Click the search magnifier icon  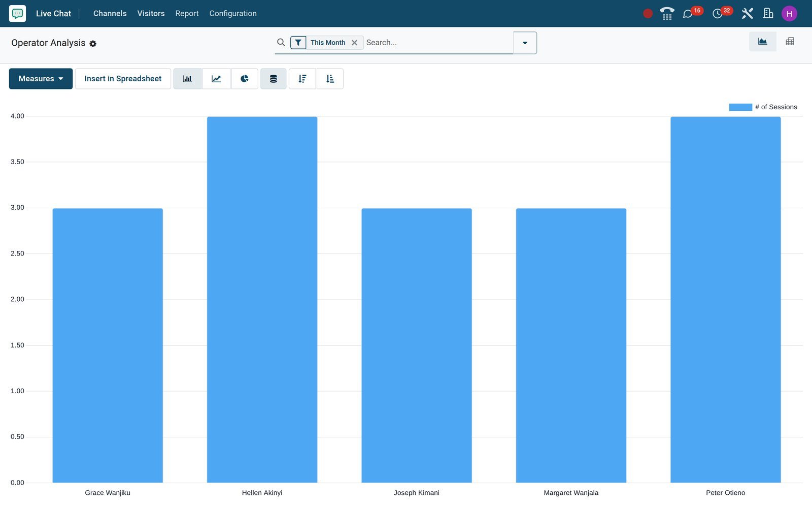[281, 42]
